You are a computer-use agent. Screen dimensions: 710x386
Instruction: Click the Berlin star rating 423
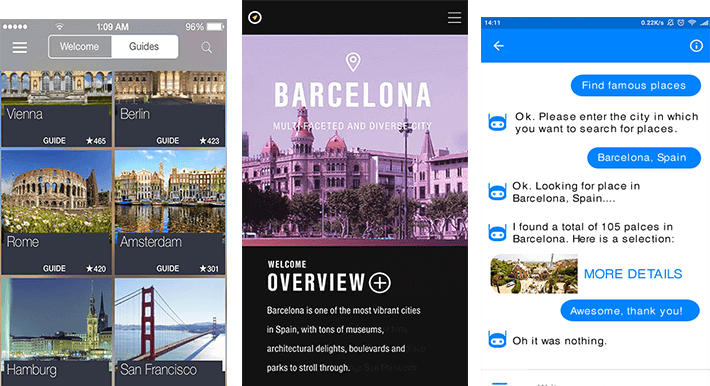point(209,141)
